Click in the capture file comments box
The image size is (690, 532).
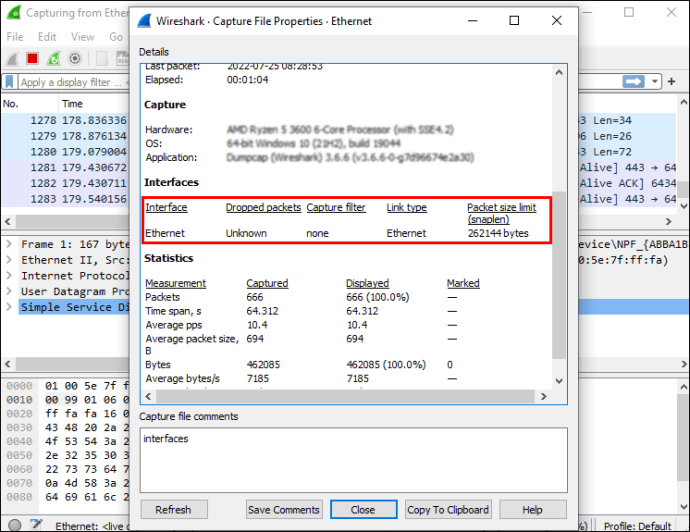point(354,460)
